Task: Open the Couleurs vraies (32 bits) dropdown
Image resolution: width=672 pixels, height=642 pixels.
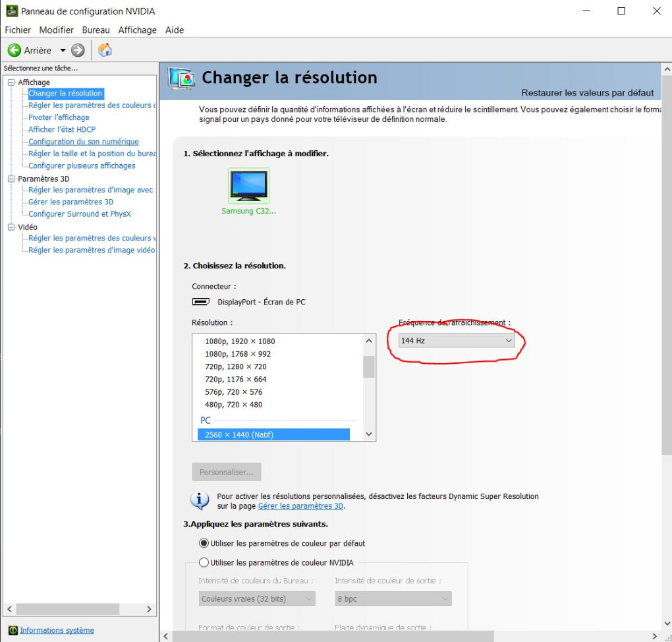Action: (x=257, y=598)
